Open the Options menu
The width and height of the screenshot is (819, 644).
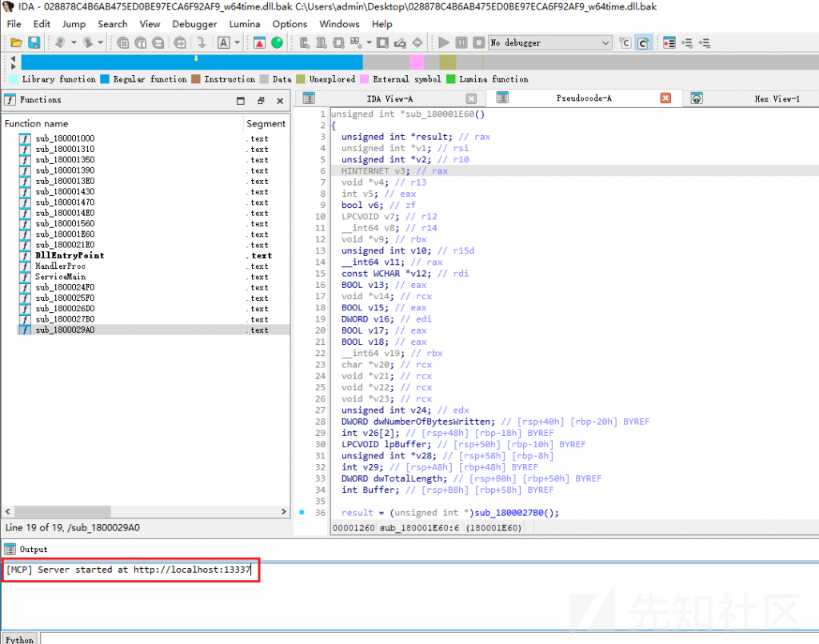pos(290,24)
